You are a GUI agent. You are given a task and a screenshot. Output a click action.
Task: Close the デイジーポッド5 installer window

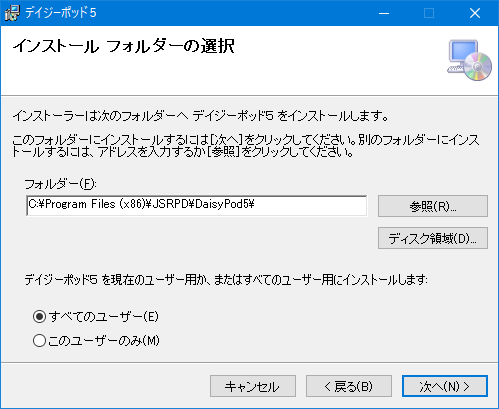475,13
